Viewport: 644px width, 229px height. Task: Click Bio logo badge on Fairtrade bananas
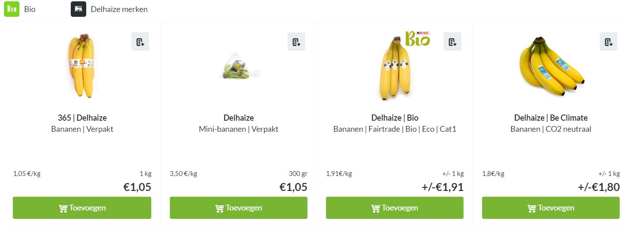(x=418, y=39)
